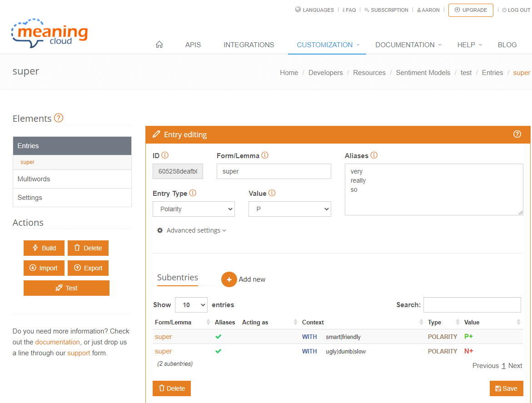Screen dimensions: 532x403
Task: Click aliases checkmark in ugly|dumb|slow row
Action: click(x=218, y=351)
